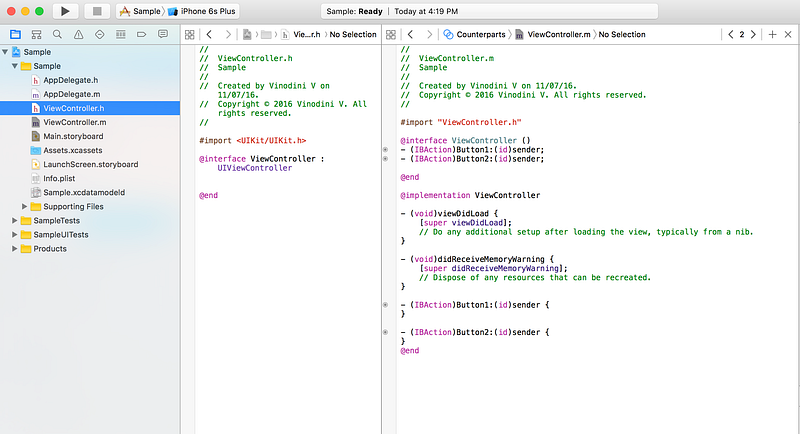The height and width of the screenshot is (434, 800).
Task: Click folder icon in left jump bar
Action: 266,35
